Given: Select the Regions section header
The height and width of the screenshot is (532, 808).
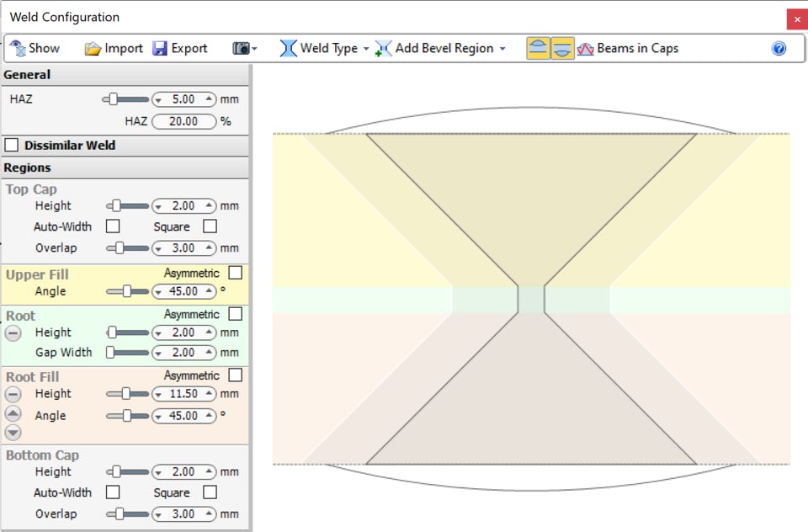Looking at the screenshot, I should [x=125, y=168].
